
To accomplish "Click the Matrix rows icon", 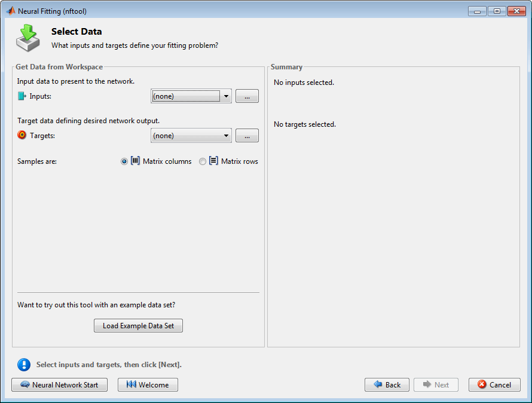I will (x=213, y=161).
